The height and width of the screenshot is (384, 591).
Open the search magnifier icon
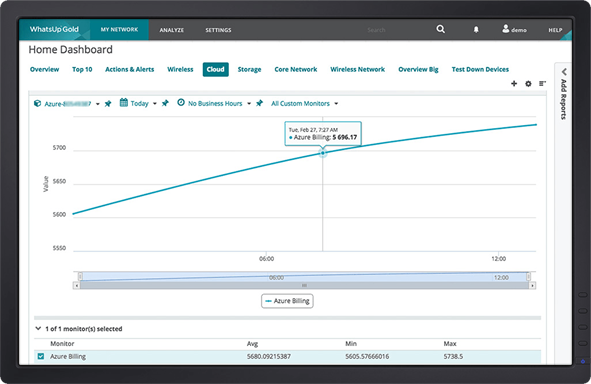coord(441,29)
